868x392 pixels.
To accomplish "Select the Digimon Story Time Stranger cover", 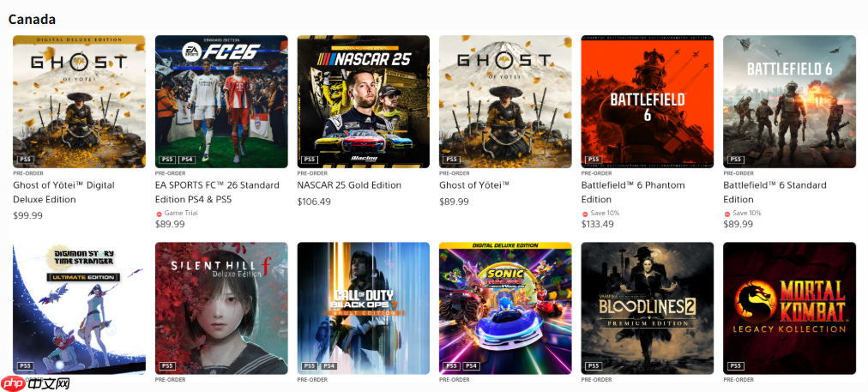I will click(x=79, y=309).
